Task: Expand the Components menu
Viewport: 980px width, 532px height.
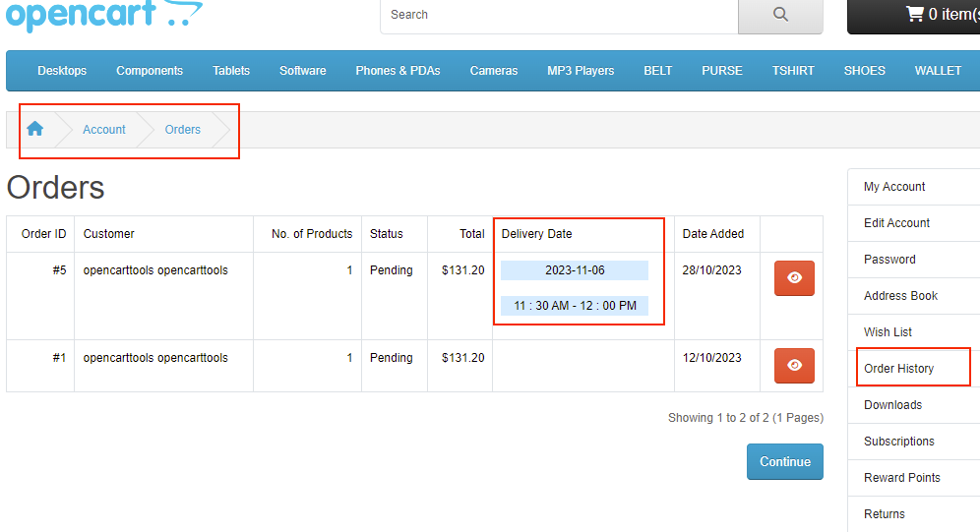Action: (x=150, y=71)
